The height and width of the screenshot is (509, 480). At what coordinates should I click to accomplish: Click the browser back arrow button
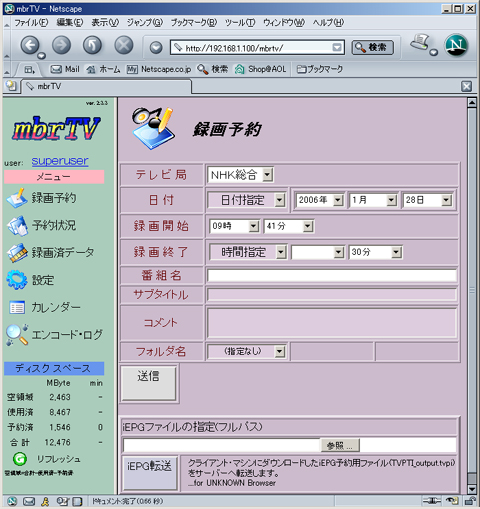click(x=30, y=45)
